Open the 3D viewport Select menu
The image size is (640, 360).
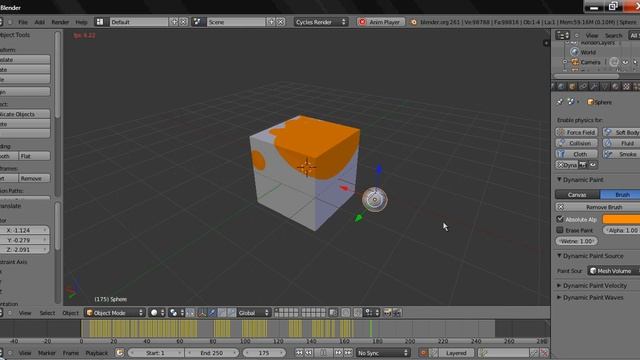coord(47,313)
